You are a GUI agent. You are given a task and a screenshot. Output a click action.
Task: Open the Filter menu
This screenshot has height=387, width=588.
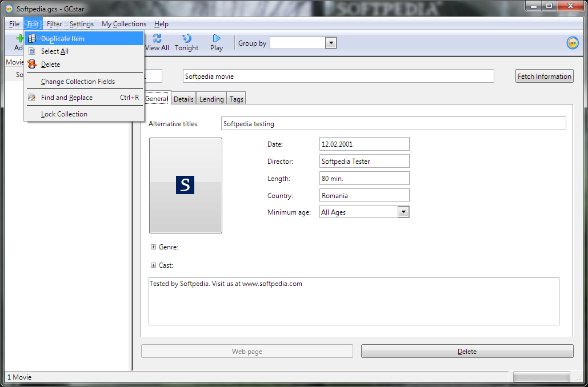(x=54, y=24)
